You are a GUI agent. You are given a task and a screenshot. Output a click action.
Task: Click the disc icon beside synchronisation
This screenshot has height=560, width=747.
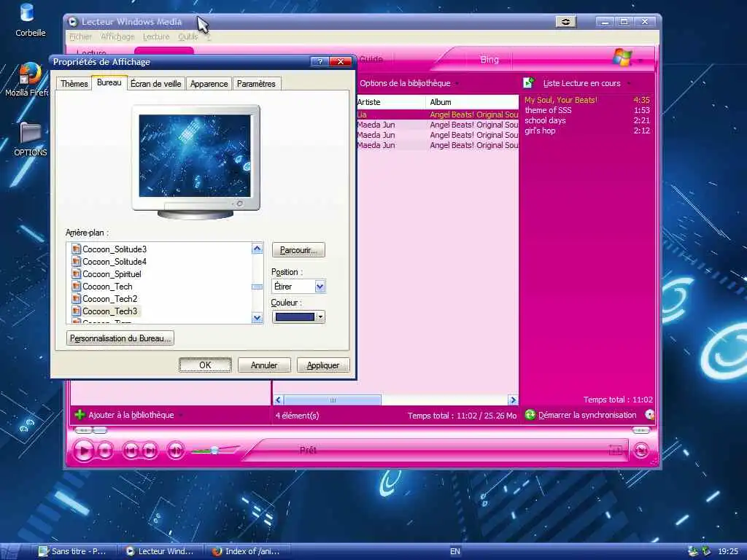(649, 415)
